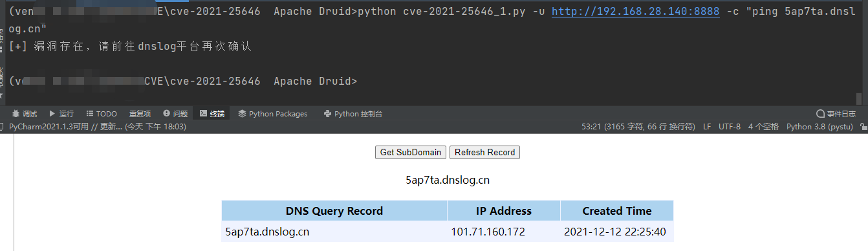Change the UTF-8 file encoding
The width and height of the screenshot is (868, 251).
click(x=730, y=127)
